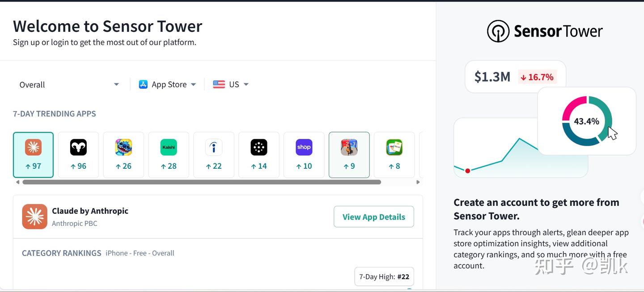Open the US country dropdown

231,84
